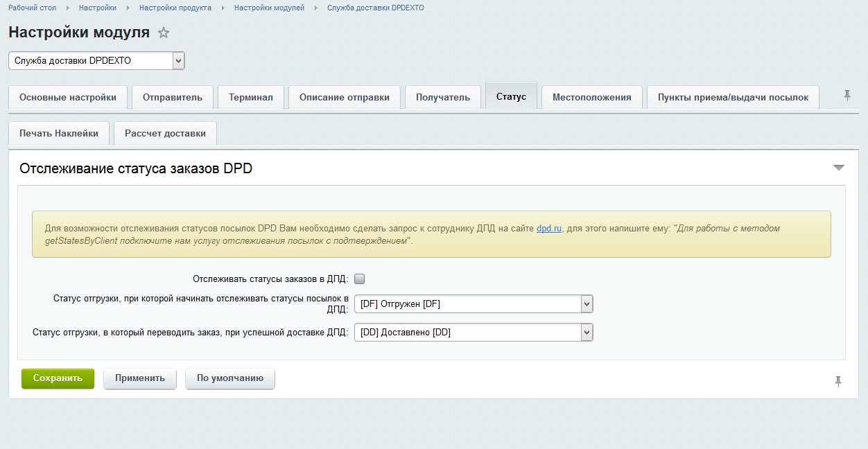The height and width of the screenshot is (449, 868).
Task: Open the Служба доставки DPDEXTO module dropdown
Action: (96, 61)
